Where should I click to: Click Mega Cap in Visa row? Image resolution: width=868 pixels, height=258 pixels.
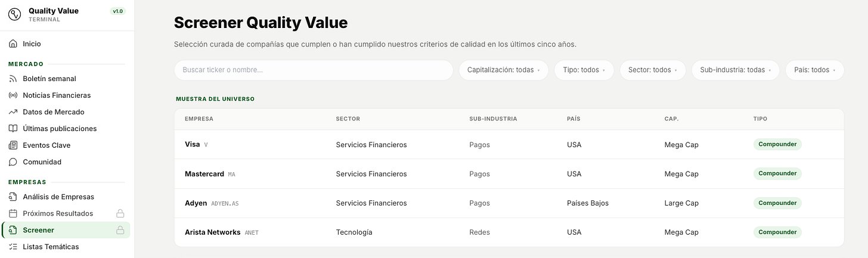[x=681, y=144]
